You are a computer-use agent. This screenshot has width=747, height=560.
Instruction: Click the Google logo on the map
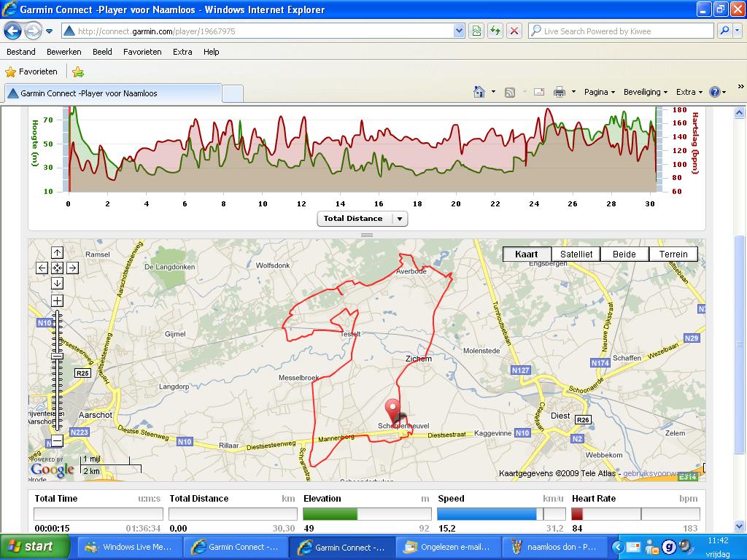[53, 470]
